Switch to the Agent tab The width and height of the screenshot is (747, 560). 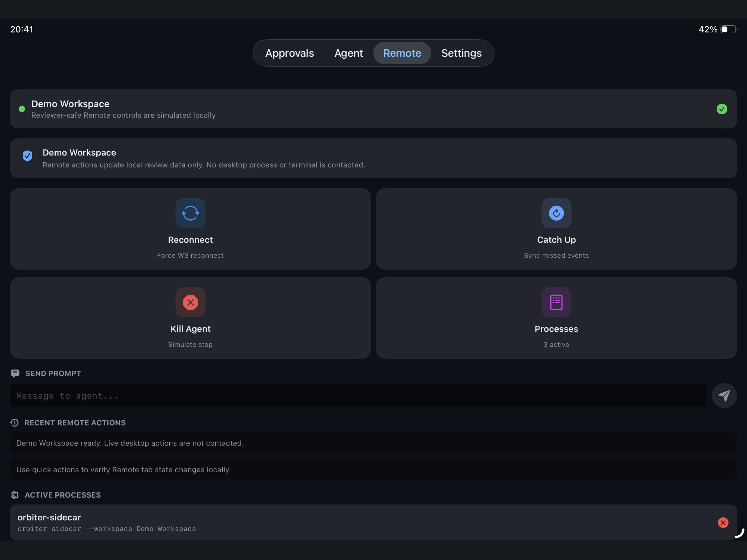pyautogui.click(x=349, y=53)
